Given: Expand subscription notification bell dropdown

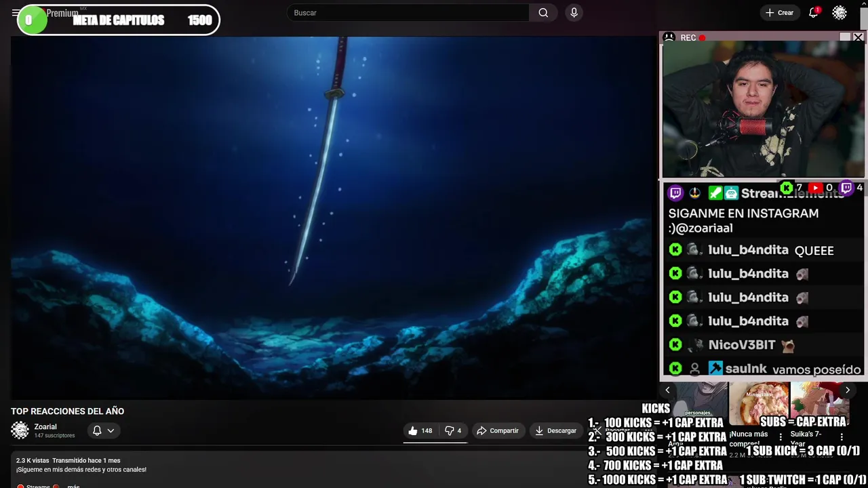Looking at the screenshot, I should [x=103, y=430].
